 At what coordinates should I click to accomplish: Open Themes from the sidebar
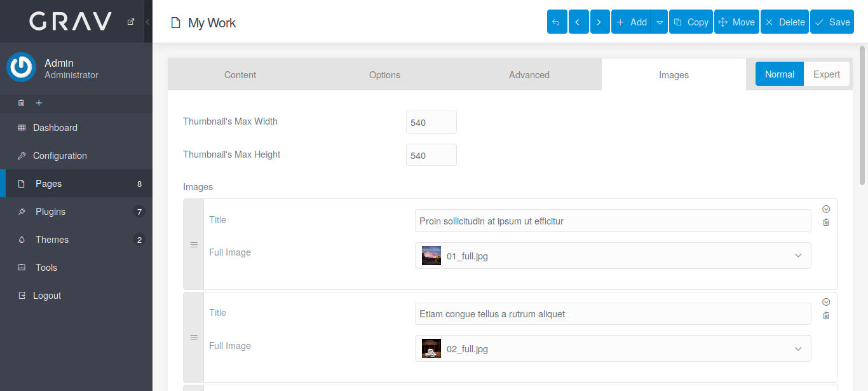coord(76,240)
